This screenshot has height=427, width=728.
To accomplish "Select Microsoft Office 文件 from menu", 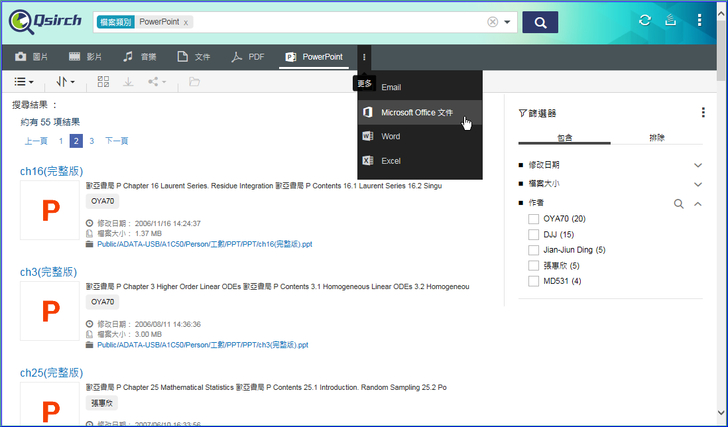I will tap(417, 112).
